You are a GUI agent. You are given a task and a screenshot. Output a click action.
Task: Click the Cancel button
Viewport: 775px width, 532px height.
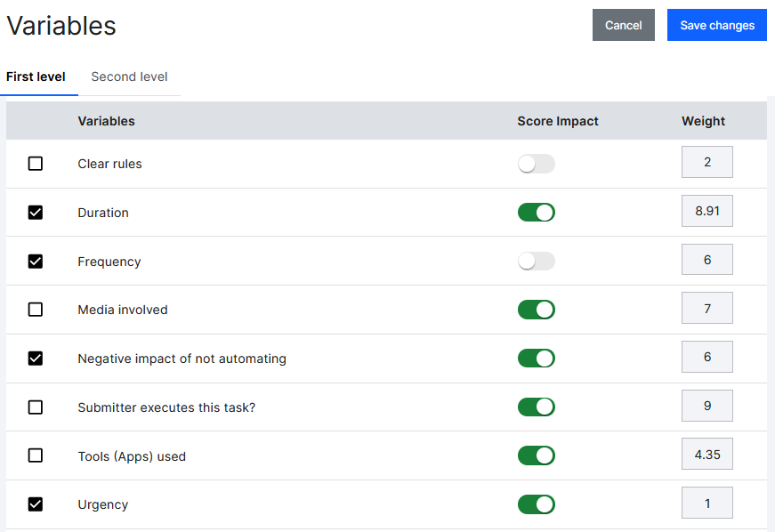[623, 25]
